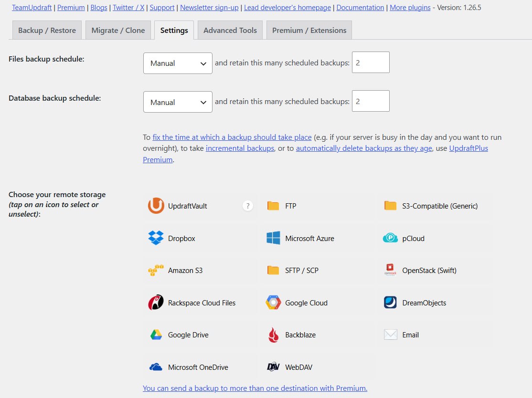Open the Twitter / X link
Viewport: 532px width, 398px height.
(x=128, y=8)
